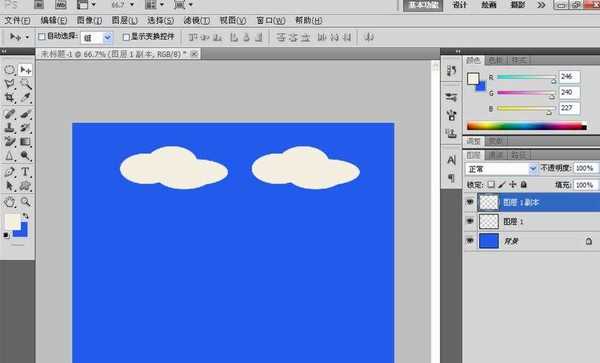Click the toolbox foreground color swatch
Viewport: 600px width, 363px height.
pos(12,221)
